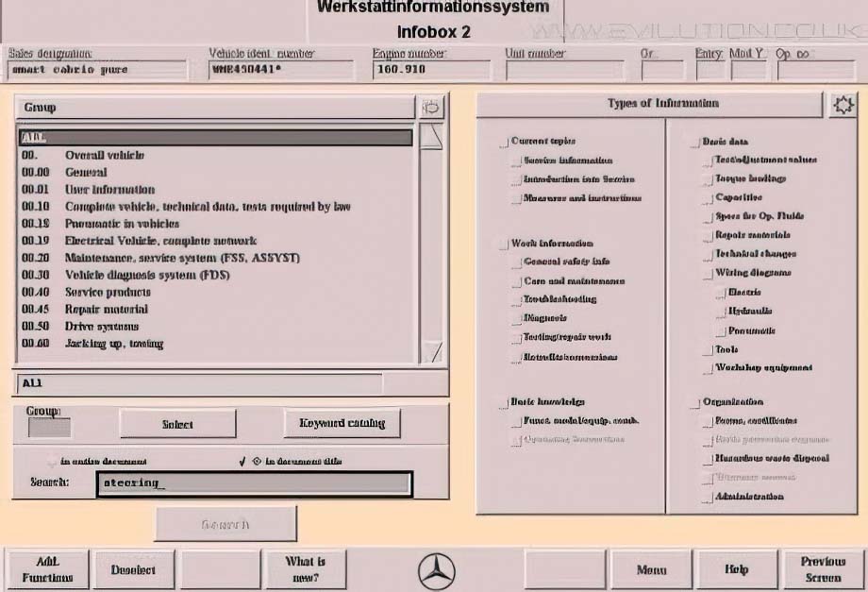Enable the General safety info checkbox
The width and height of the screenshot is (868, 592).
517,263
